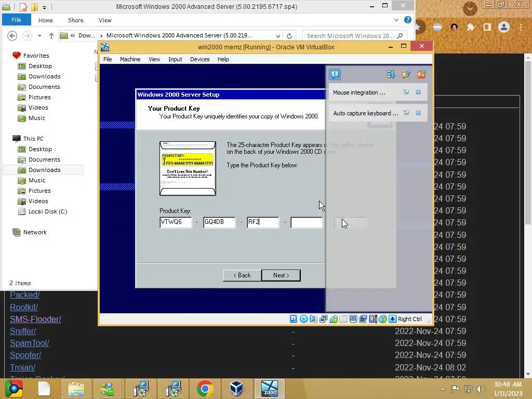The image size is (532, 399).
Task: Go up one folder level in Explorer
Action: 51,36
